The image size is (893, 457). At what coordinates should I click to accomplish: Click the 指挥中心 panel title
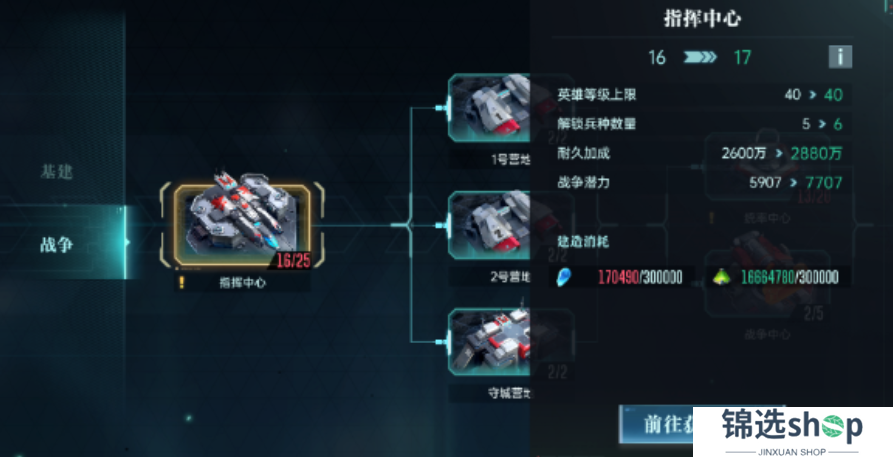point(702,19)
